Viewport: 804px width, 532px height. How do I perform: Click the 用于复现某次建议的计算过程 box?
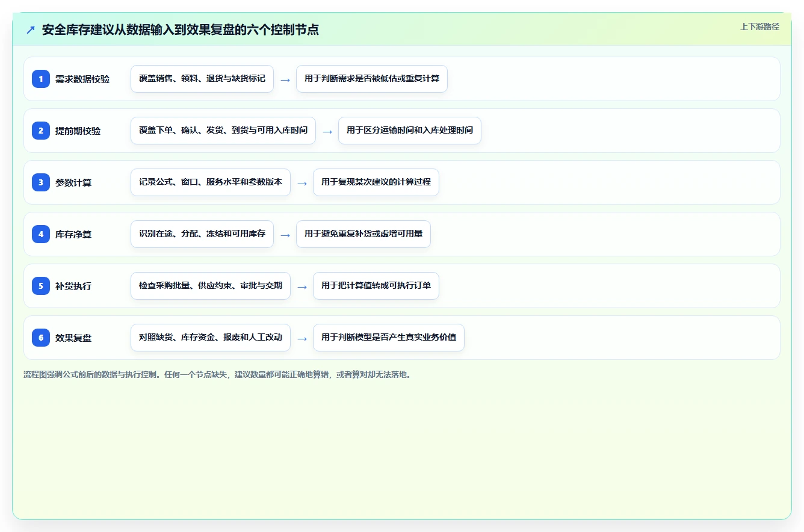point(376,182)
